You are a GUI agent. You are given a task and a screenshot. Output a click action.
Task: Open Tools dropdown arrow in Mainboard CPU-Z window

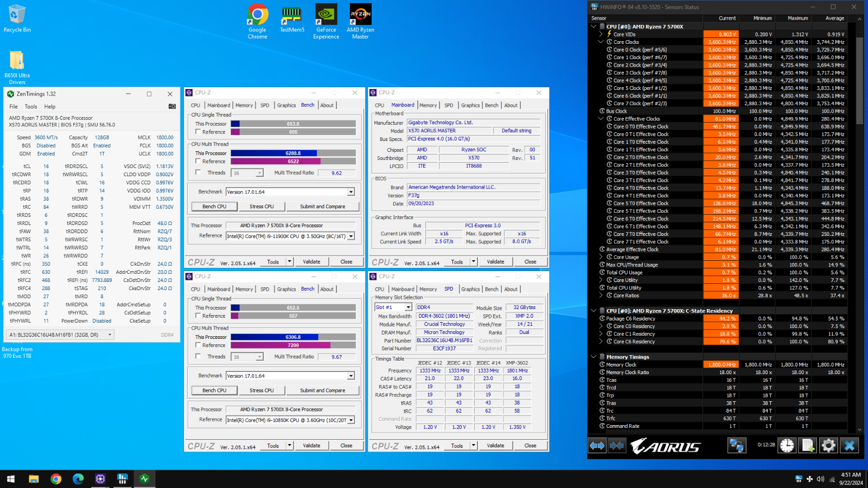click(474, 261)
